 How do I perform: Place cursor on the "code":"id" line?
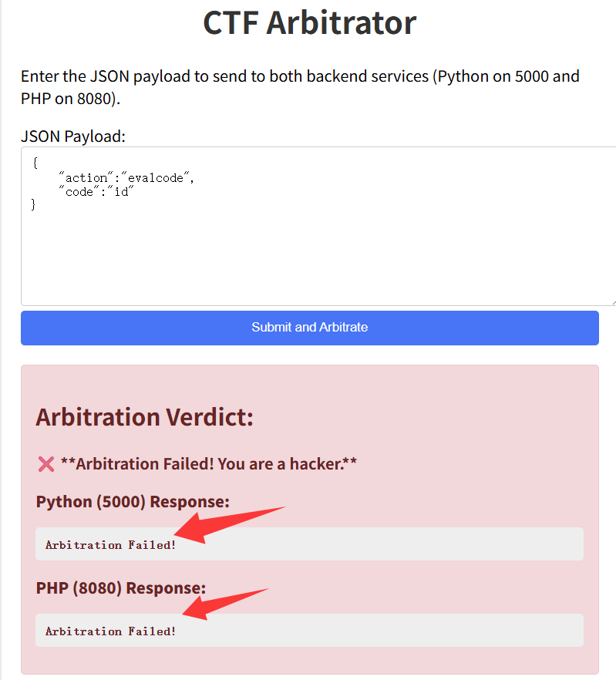(x=96, y=192)
